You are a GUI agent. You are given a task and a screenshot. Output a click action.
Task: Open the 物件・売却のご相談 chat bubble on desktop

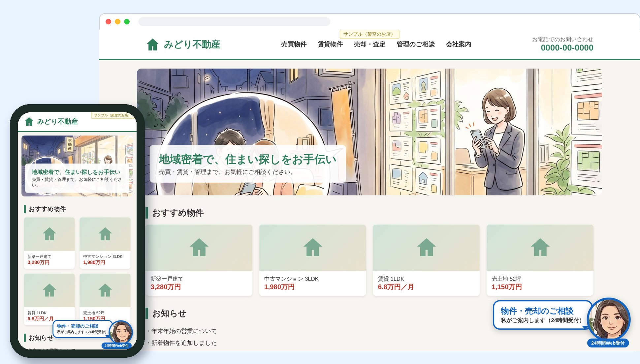(x=541, y=315)
